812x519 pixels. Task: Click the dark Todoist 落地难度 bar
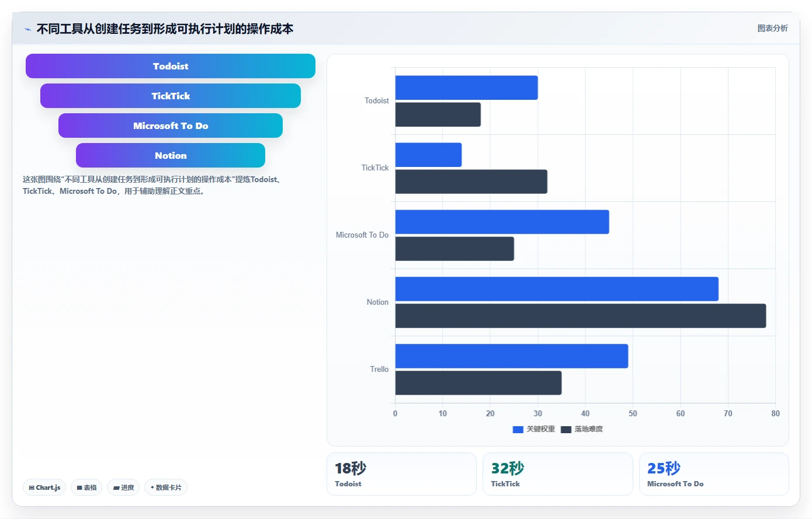point(438,114)
